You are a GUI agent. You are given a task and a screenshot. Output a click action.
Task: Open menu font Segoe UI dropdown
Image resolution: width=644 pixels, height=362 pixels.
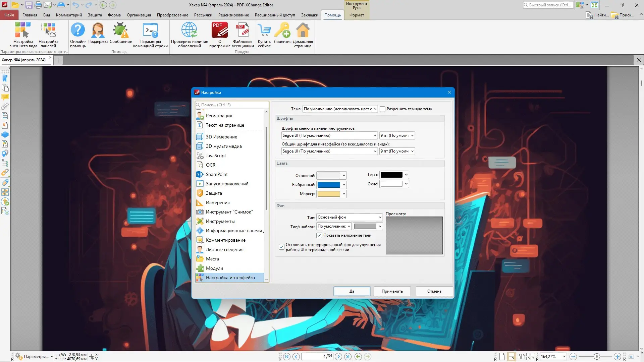click(x=329, y=135)
